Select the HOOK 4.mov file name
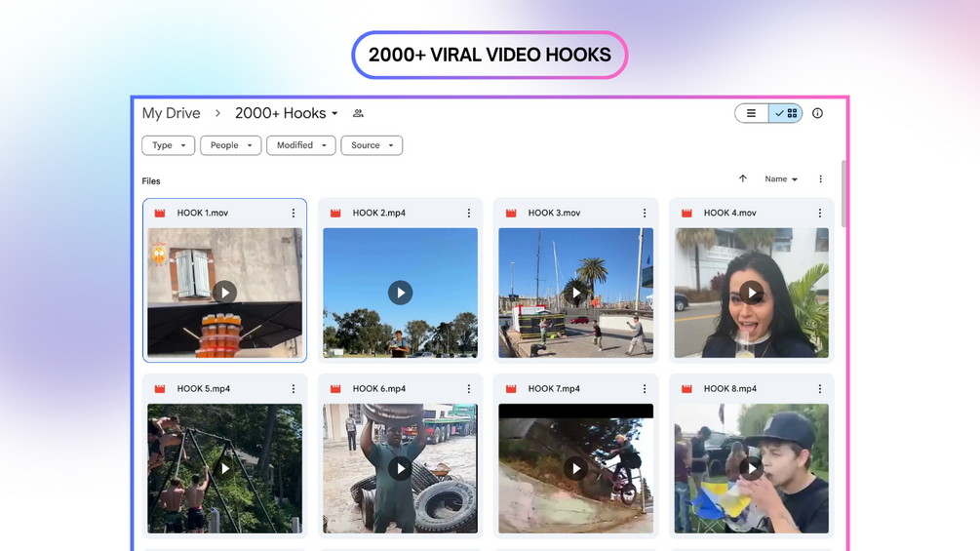Image resolution: width=980 pixels, height=551 pixels. (x=730, y=213)
